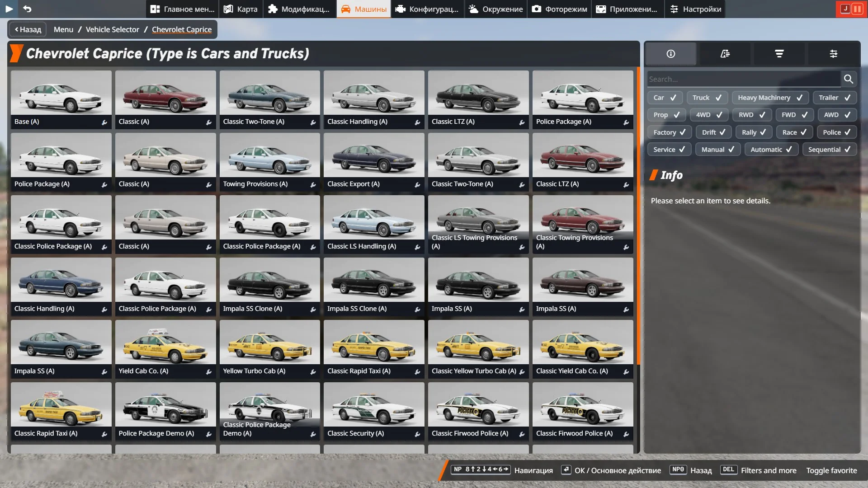Viewport: 868px width, 488px height.
Task: Click the search magnifier icon
Action: (849, 79)
